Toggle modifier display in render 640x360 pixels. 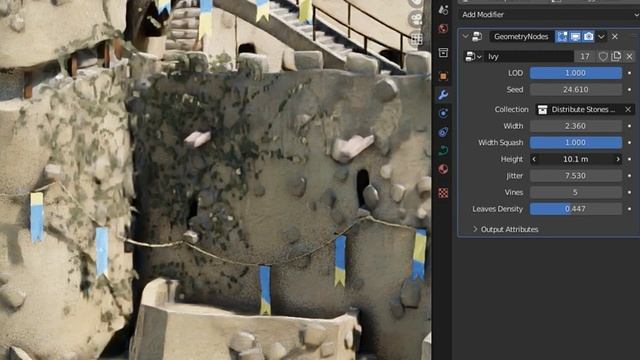(x=588, y=37)
